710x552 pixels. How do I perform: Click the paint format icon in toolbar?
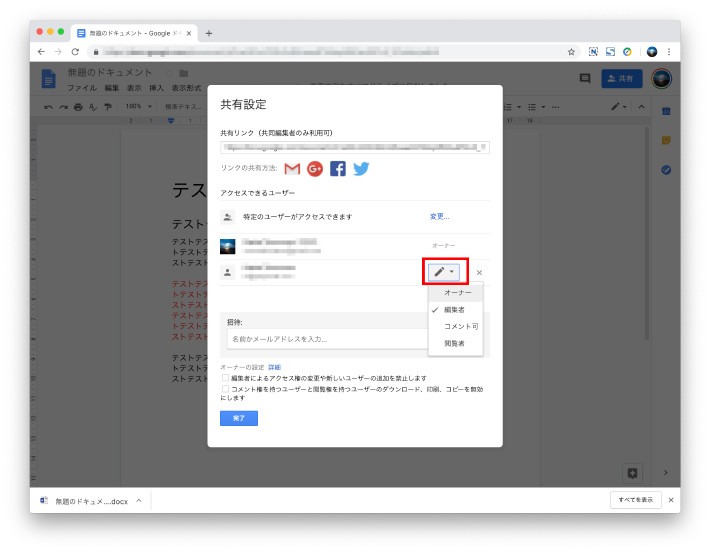point(108,107)
